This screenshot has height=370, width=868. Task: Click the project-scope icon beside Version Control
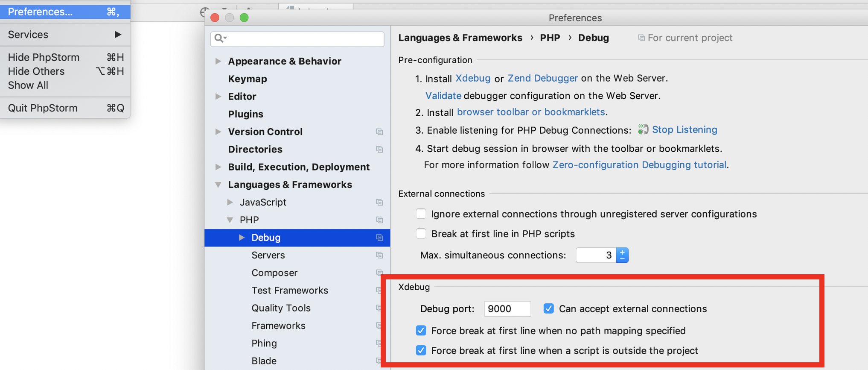point(379,132)
